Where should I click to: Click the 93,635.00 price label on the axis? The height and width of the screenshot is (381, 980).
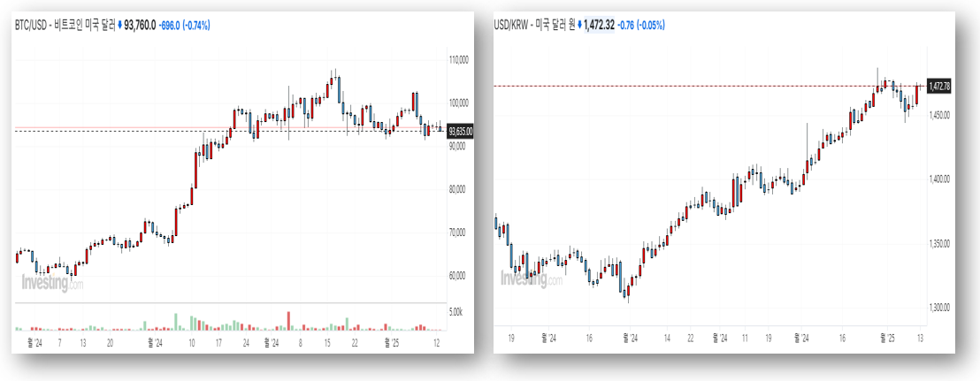pos(461,131)
